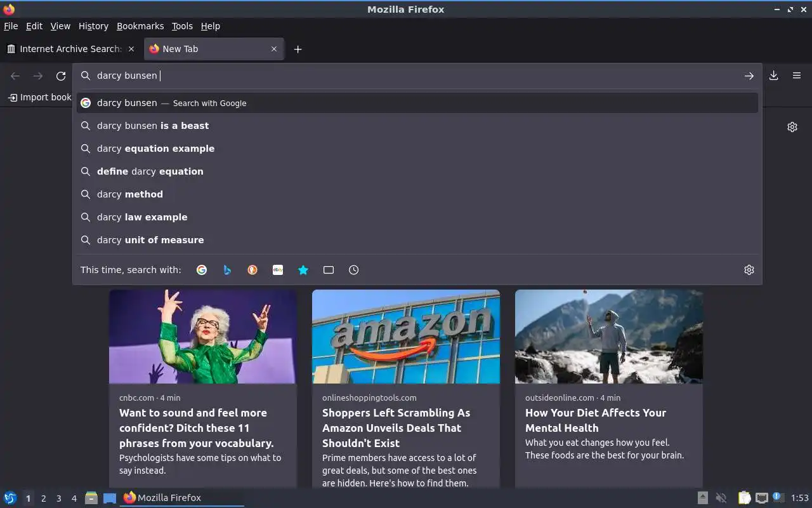Open 'How Your Diet Affects Your Mental Health' link

[596, 420]
